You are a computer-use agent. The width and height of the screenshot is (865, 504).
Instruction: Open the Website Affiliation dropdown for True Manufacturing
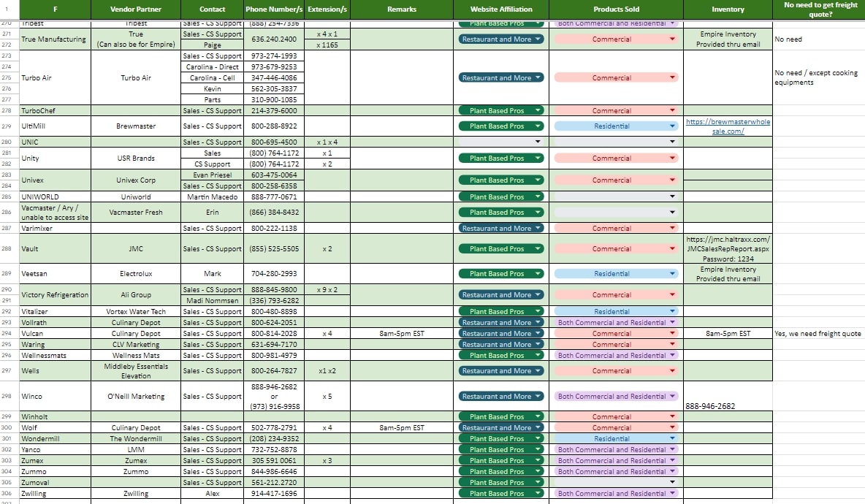[501, 39]
